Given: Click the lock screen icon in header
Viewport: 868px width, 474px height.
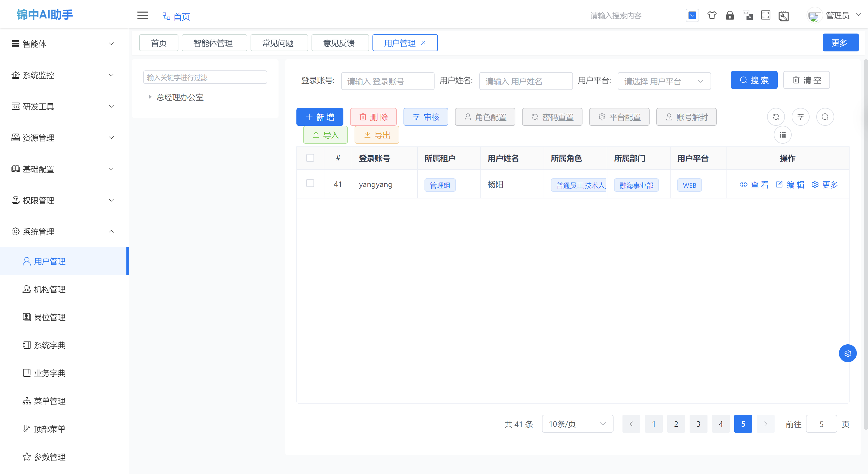Looking at the screenshot, I should (x=730, y=15).
